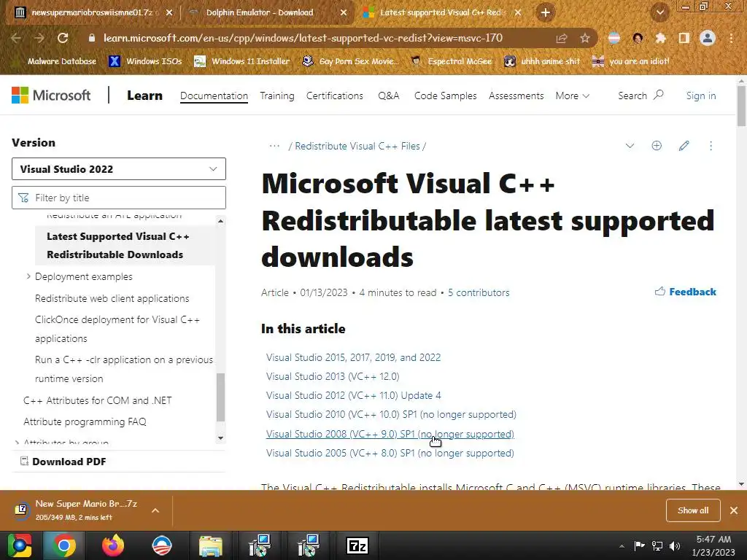Jump to Visual Studio 2008 (VC++ 9.0) SP1

(x=390, y=434)
